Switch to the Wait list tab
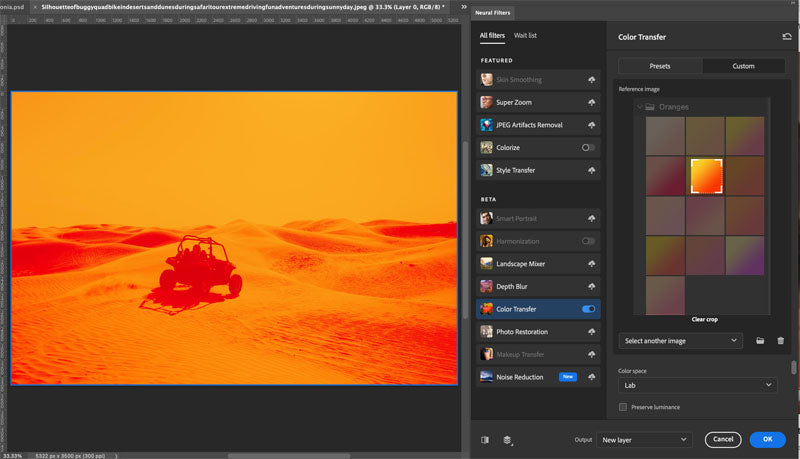This screenshot has height=459, width=800. click(525, 35)
